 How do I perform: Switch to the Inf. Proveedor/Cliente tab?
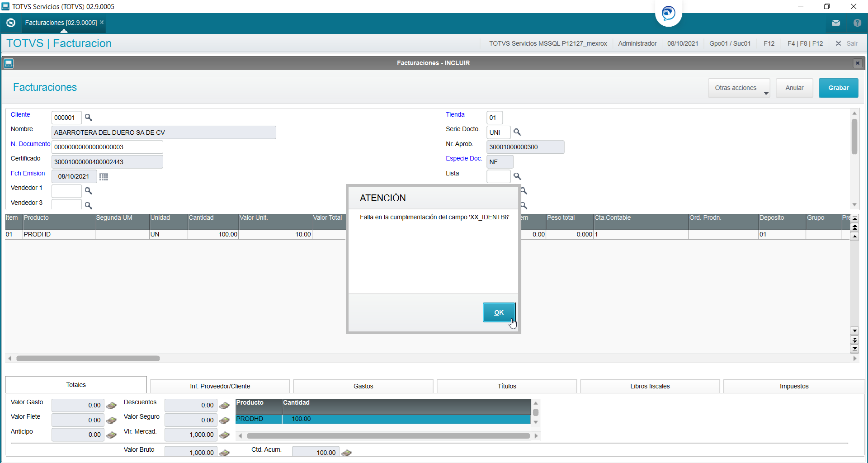(220, 386)
